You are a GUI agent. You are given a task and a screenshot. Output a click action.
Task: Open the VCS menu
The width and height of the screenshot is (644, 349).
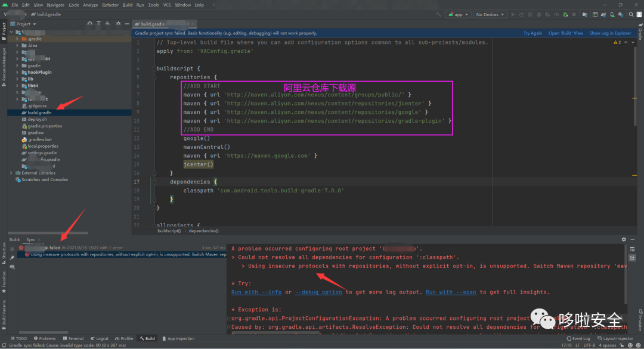(x=167, y=5)
